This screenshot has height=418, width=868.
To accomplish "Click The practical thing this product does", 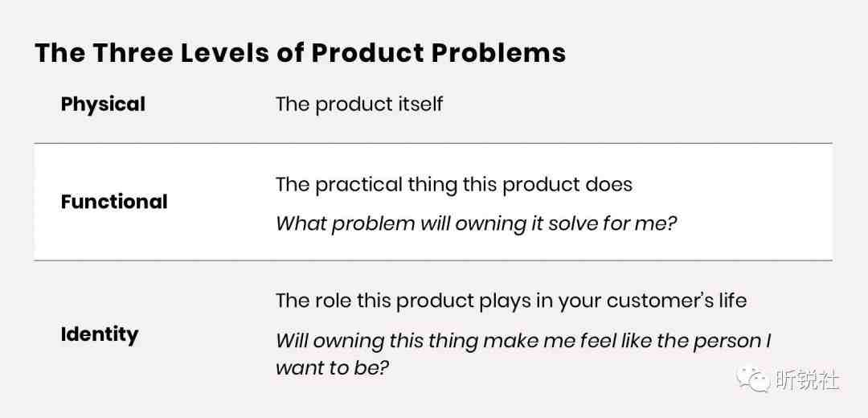I will coord(454,184).
